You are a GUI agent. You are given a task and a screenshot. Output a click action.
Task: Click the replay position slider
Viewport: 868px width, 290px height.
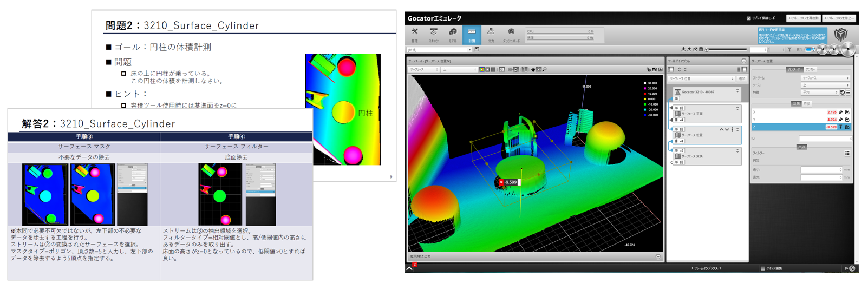tap(726, 49)
